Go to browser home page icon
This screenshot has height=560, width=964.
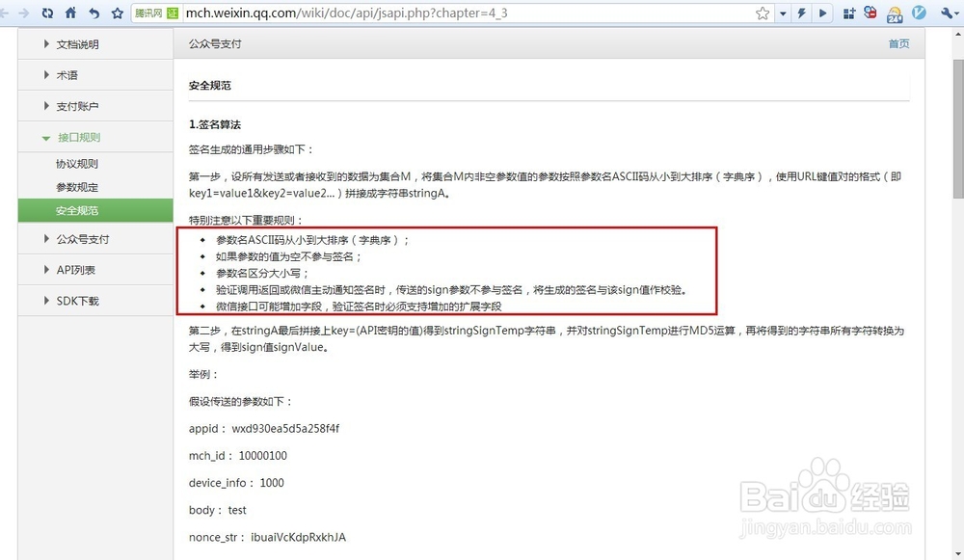point(70,13)
